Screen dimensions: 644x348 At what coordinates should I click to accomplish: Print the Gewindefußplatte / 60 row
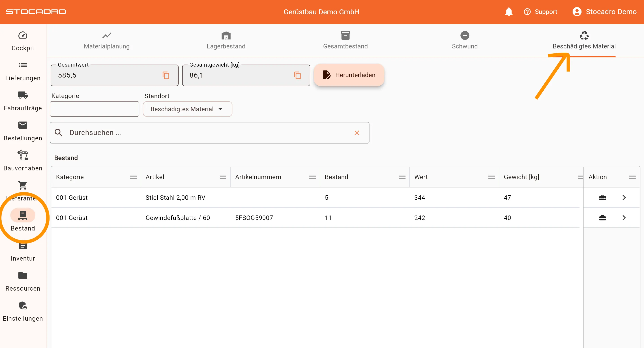point(603,217)
